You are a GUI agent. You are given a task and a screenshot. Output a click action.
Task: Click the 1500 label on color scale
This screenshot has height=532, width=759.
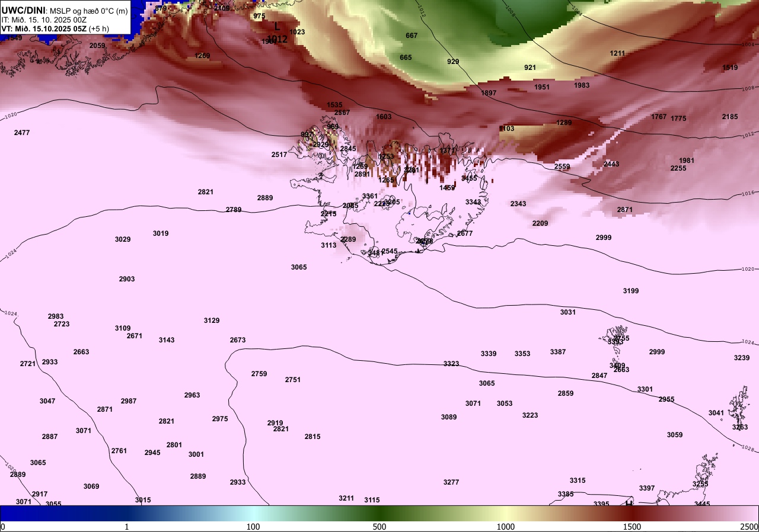pyautogui.click(x=632, y=527)
